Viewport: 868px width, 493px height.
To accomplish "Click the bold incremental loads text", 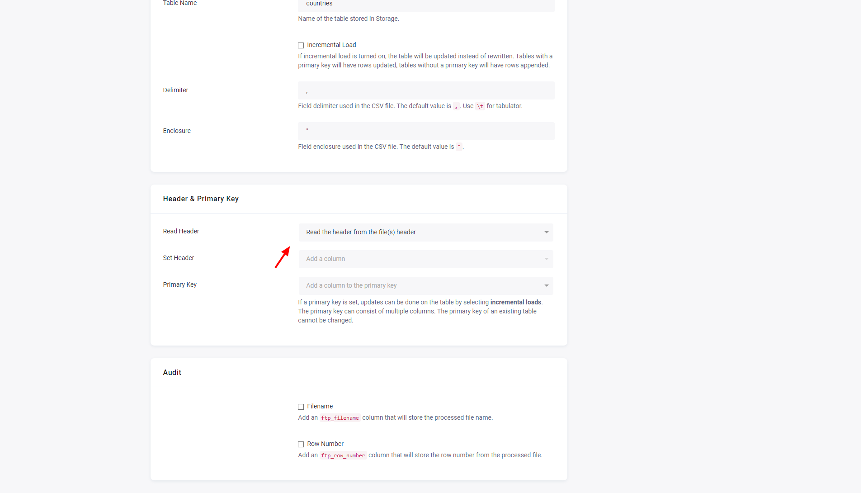I will pos(516,303).
